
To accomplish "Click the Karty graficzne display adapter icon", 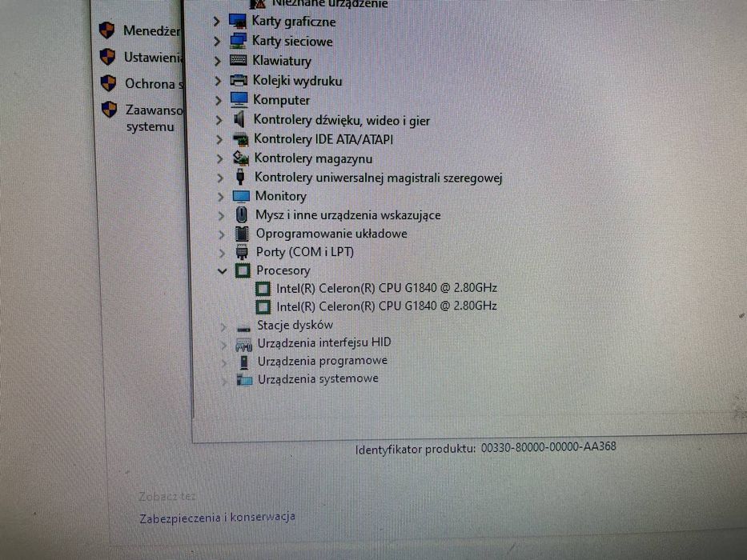I will (238, 22).
